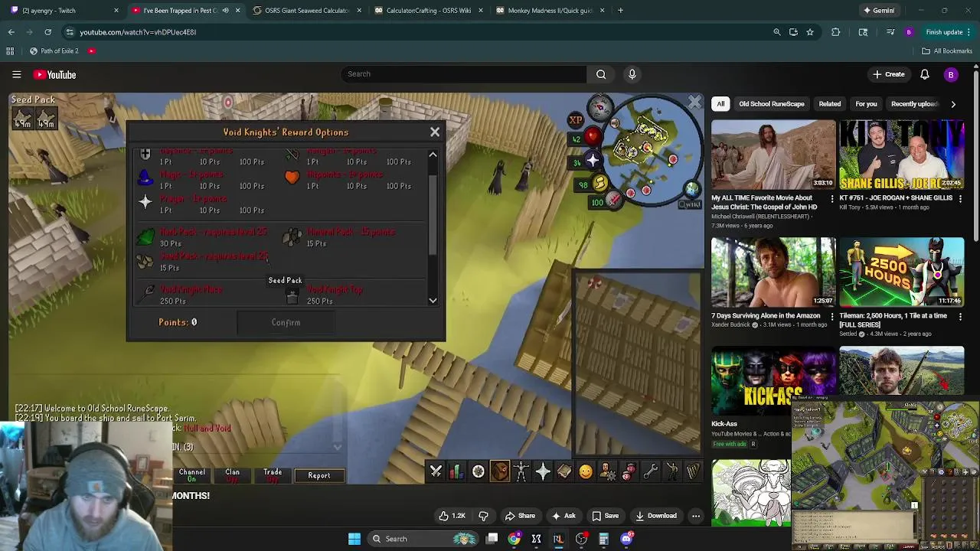Like the video with 1.2K likes
Screen dimensions: 980x551
[x=452, y=516]
